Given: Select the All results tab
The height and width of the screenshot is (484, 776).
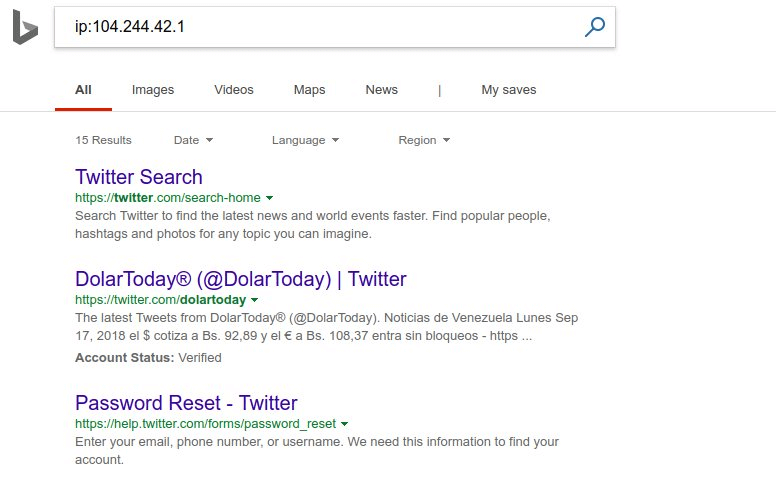Looking at the screenshot, I should pyautogui.click(x=83, y=90).
